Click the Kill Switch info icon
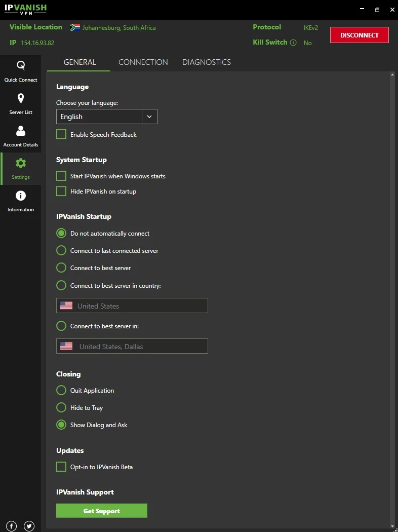The height and width of the screenshot is (532, 398). (293, 43)
